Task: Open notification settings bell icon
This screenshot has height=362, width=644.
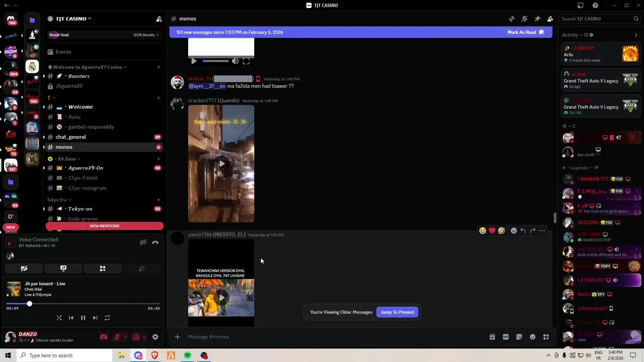Action: [524, 19]
